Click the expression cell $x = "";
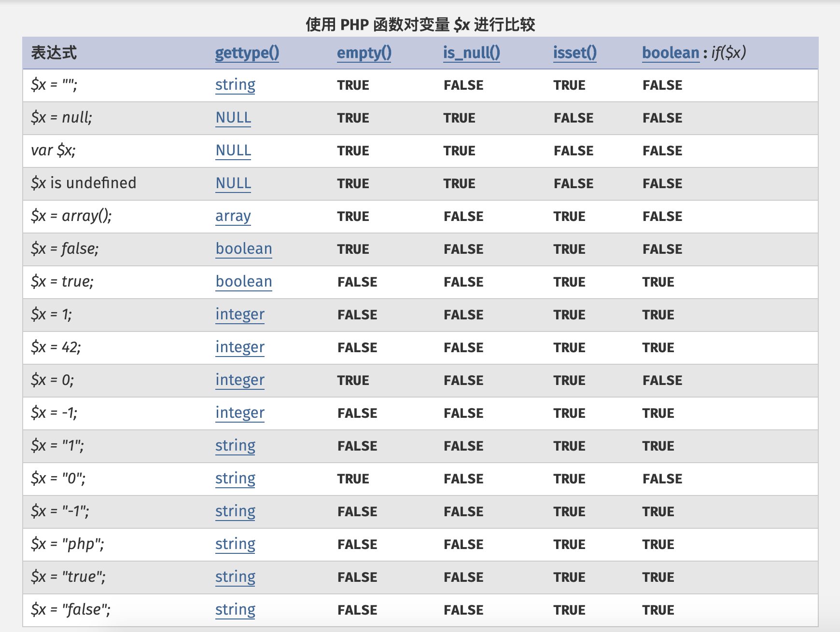The width and height of the screenshot is (840, 632). pyautogui.click(x=54, y=85)
